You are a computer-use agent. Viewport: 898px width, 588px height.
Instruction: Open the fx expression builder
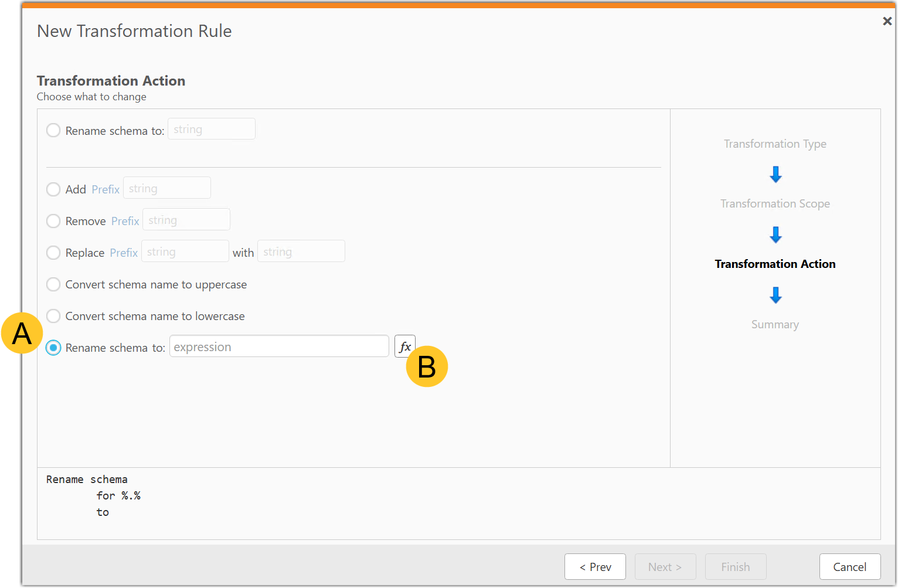[404, 346]
